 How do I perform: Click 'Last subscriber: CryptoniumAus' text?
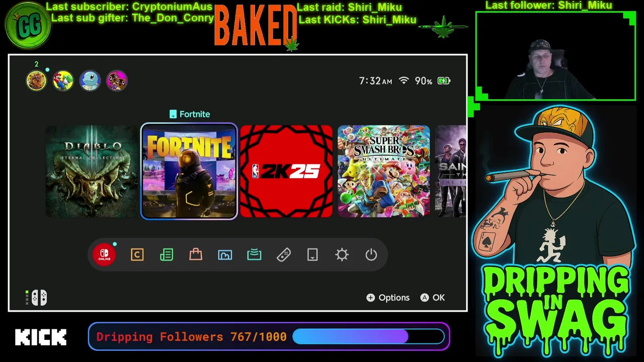pyautogui.click(x=129, y=7)
